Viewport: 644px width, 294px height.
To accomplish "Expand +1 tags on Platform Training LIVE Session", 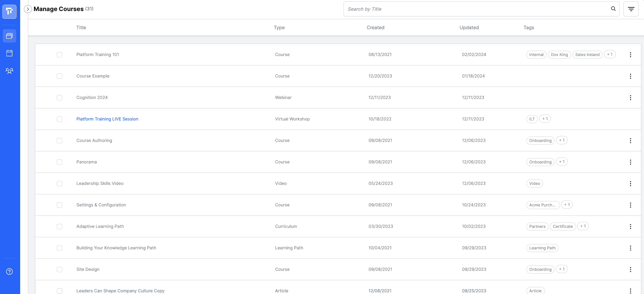I will (545, 119).
